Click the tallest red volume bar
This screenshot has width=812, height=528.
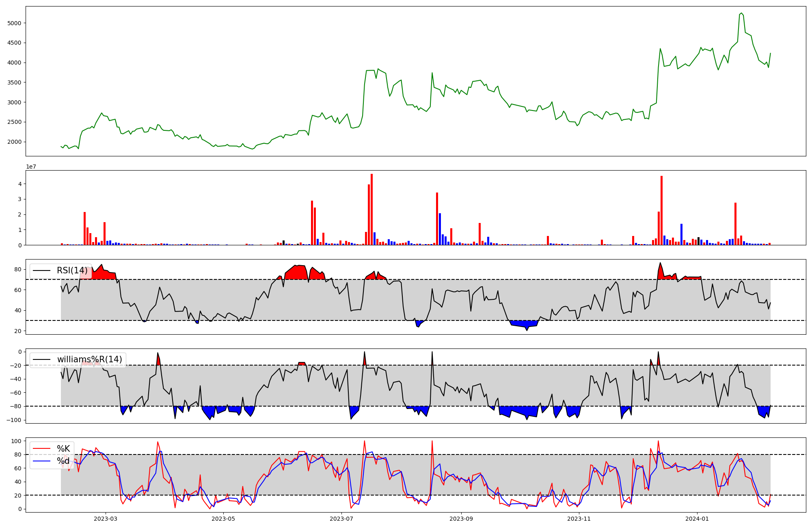(x=371, y=209)
